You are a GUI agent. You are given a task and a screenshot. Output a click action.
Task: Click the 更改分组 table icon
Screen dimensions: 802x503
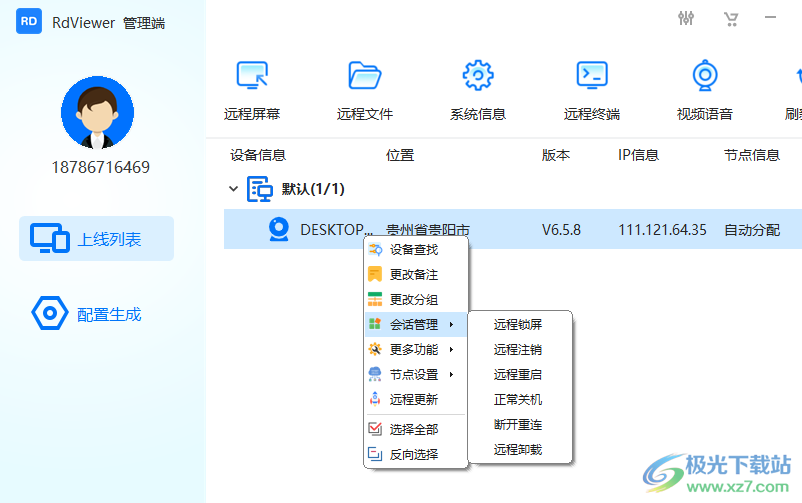(375, 299)
